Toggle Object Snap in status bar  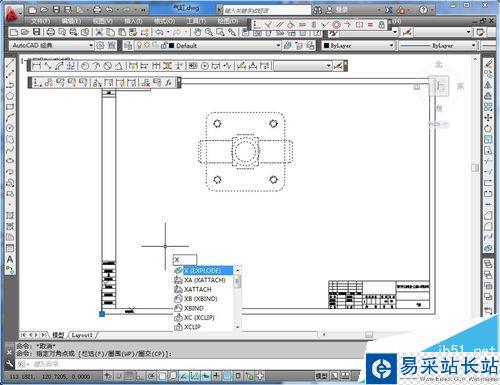[x=162, y=376]
